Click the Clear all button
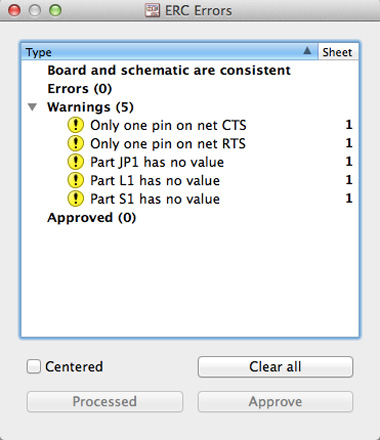The height and width of the screenshot is (440, 380). pyautogui.click(x=275, y=367)
